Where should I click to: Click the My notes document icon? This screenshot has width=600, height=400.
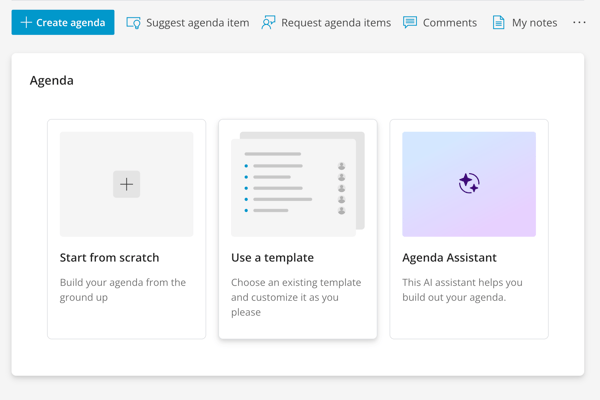(498, 23)
